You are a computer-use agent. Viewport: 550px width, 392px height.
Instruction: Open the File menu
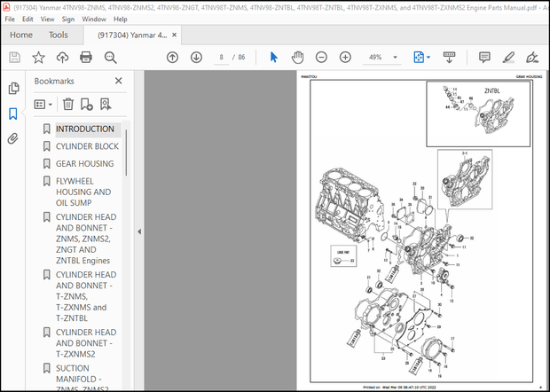pos(10,20)
